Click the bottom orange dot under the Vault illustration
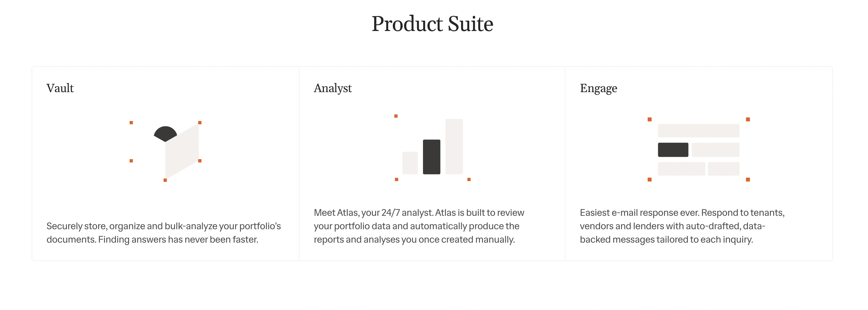The image size is (868, 310). pyautogui.click(x=165, y=180)
